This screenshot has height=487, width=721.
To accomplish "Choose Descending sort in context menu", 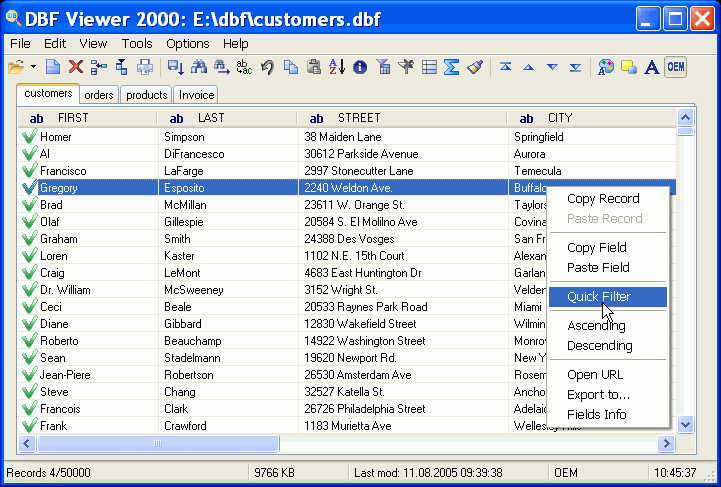I will point(607,346).
